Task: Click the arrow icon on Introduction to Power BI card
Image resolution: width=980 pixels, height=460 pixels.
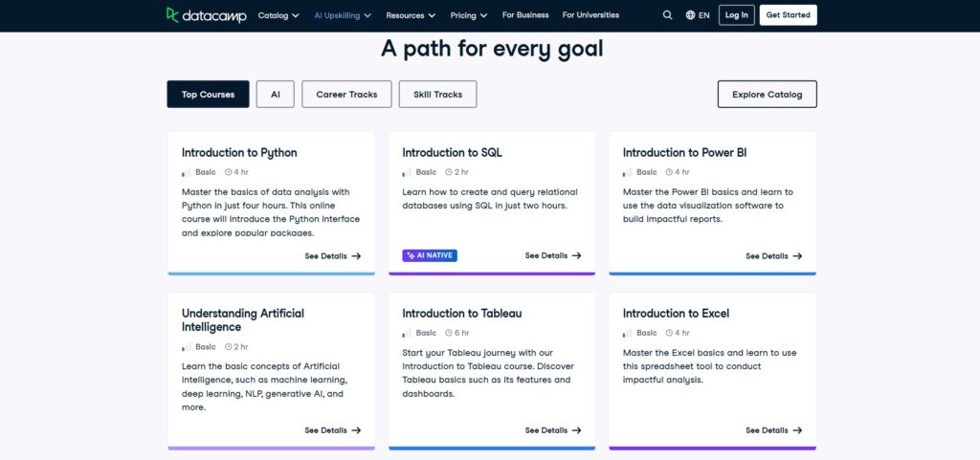Action: 797,256
